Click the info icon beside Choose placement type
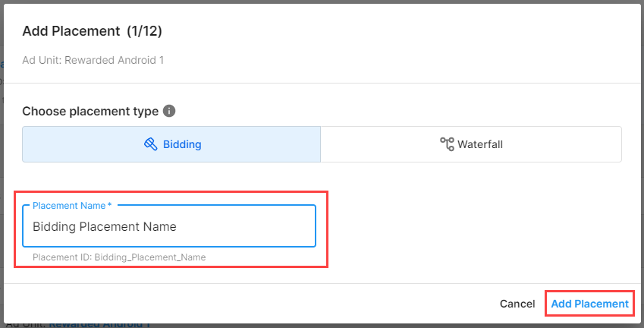This screenshot has height=328, width=644. 169,111
